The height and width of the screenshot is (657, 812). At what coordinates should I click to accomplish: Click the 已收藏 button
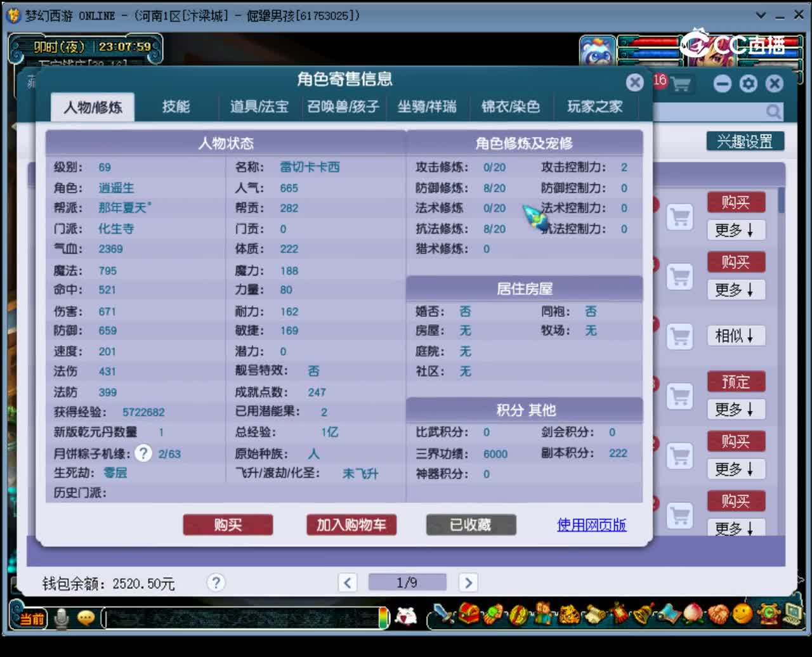[x=471, y=524]
